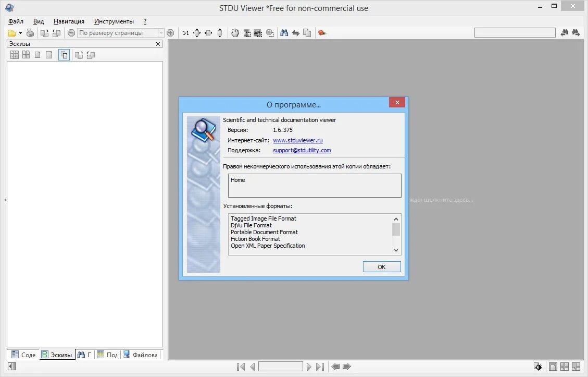Click find previous binoculars icon
Screen dimensions: 588x377
565,33
